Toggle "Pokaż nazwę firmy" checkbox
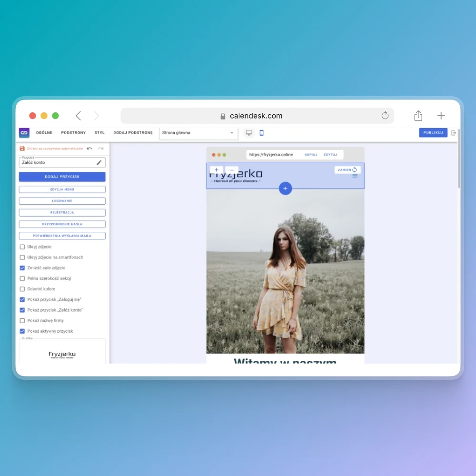This screenshot has height=476, width=476. (x=22, y=321)
